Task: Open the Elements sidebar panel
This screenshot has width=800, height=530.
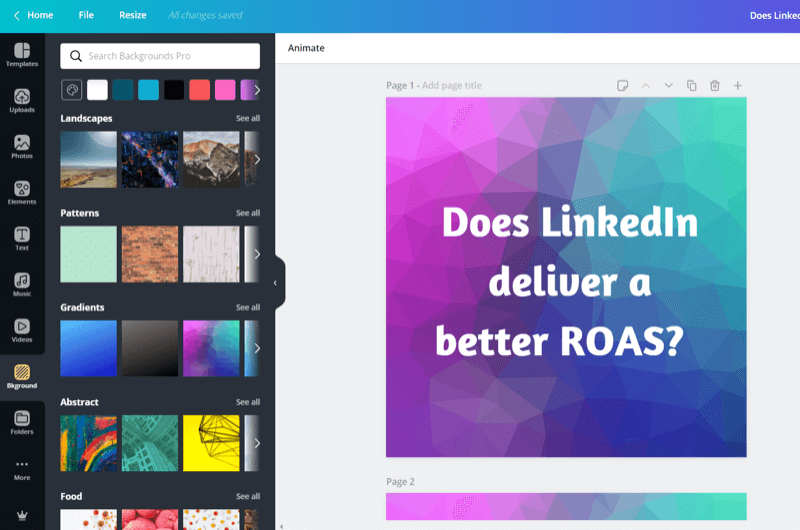Action: coord(22,193)
